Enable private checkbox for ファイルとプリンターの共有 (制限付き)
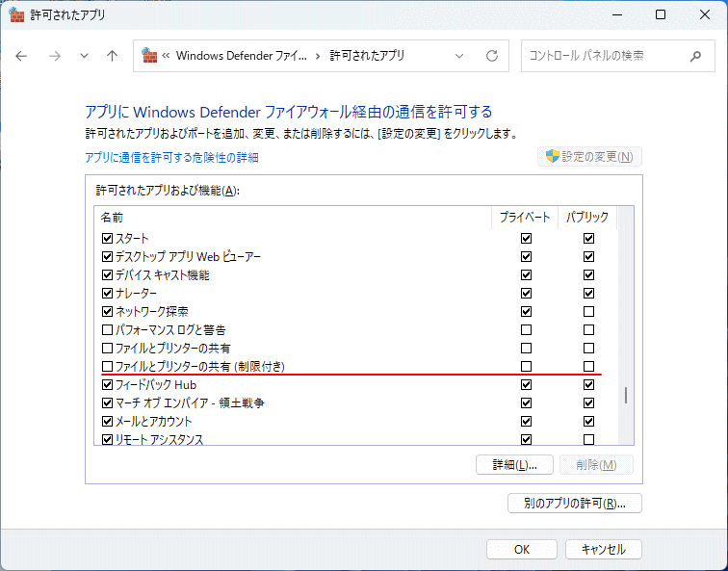Viewport: 728px width, 571px height. point(526,367)
